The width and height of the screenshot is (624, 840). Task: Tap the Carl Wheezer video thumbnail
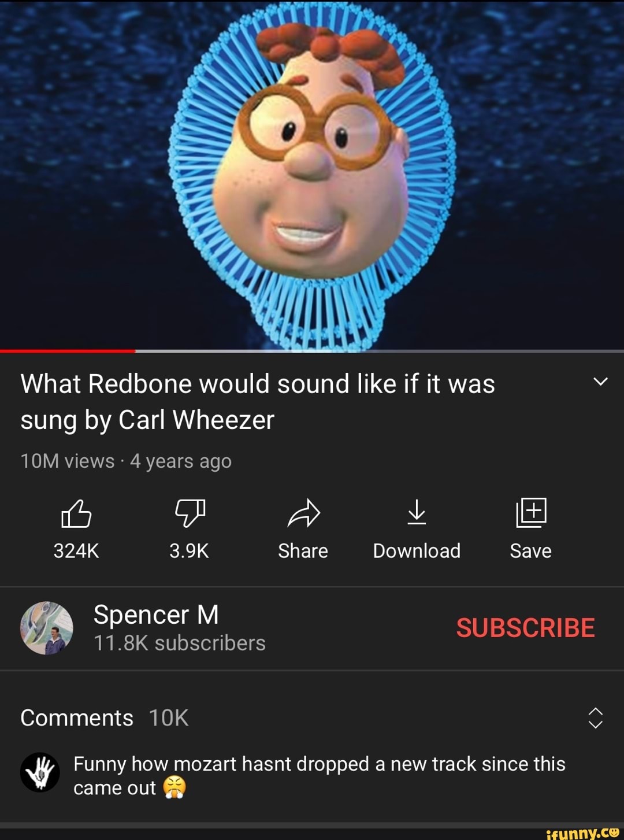(x=312, y=173)
